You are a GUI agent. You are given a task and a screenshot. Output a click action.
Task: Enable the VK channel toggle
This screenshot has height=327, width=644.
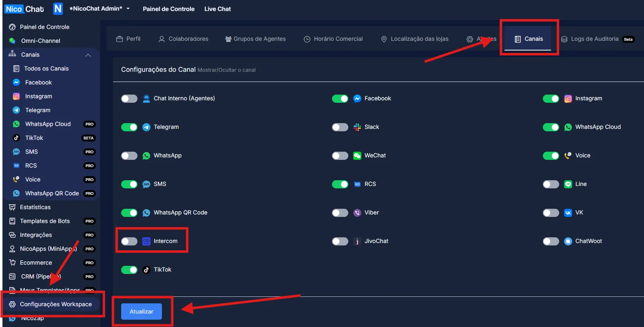point(551,213)
